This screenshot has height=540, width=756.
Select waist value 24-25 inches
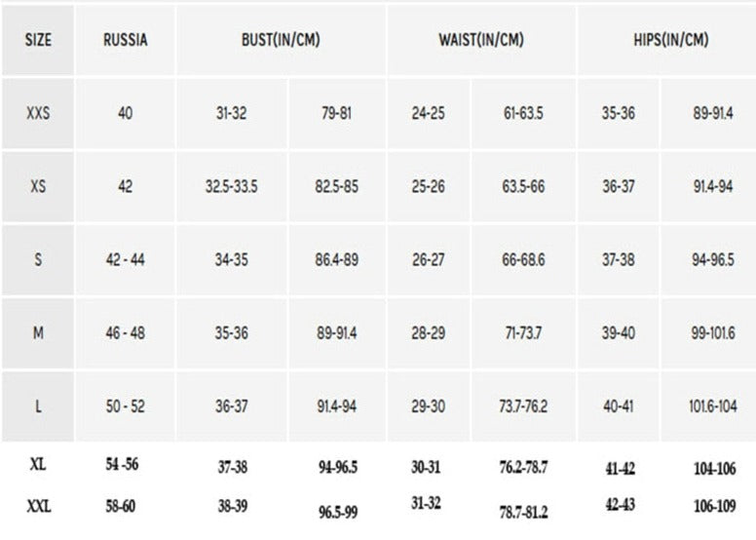[x=429, y=113]
